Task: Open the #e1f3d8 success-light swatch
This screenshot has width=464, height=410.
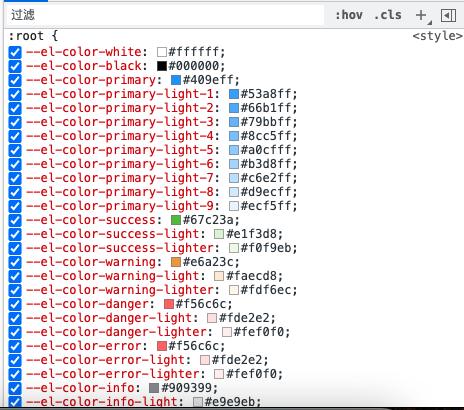Action: pyautogui.click(x=219, y=234)
